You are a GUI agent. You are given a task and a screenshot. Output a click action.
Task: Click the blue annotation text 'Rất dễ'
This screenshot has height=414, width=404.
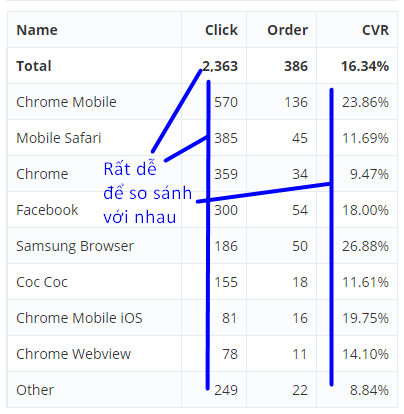pyautogui.click(x=130, y=168)
